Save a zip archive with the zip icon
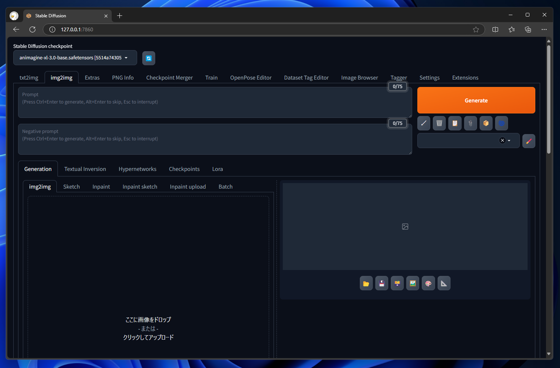This screenshot has width=560, height=368. 397,283
